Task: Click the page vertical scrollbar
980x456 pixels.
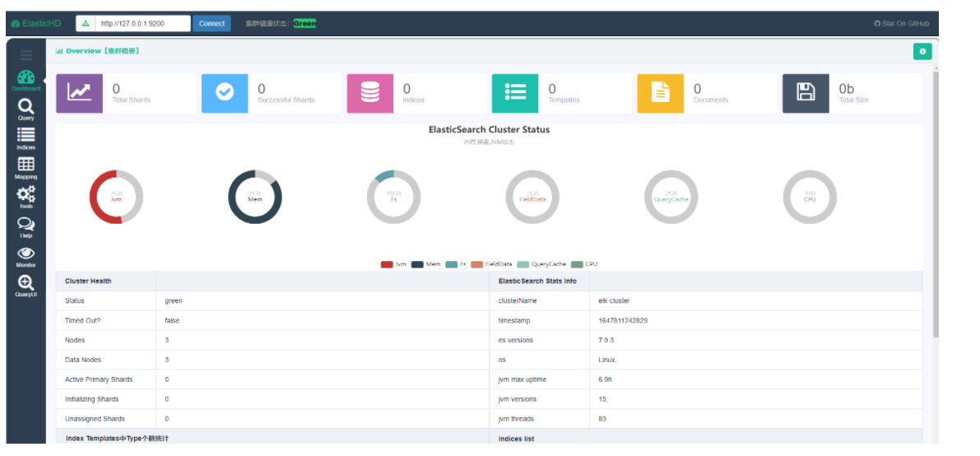Action: click(936, 203)
